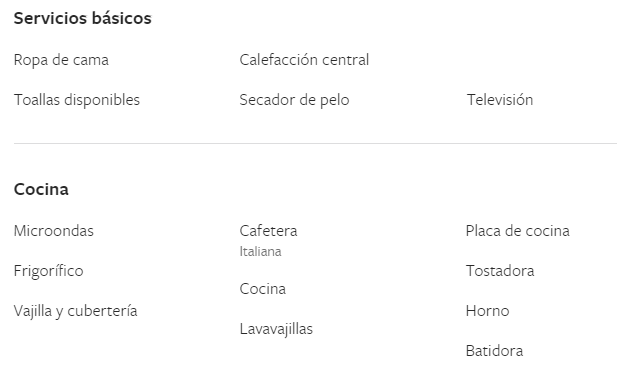Click the Servicios básicos heading
Image resolution: width=617 pixels, height=387 pixels.
pos(83,19)
